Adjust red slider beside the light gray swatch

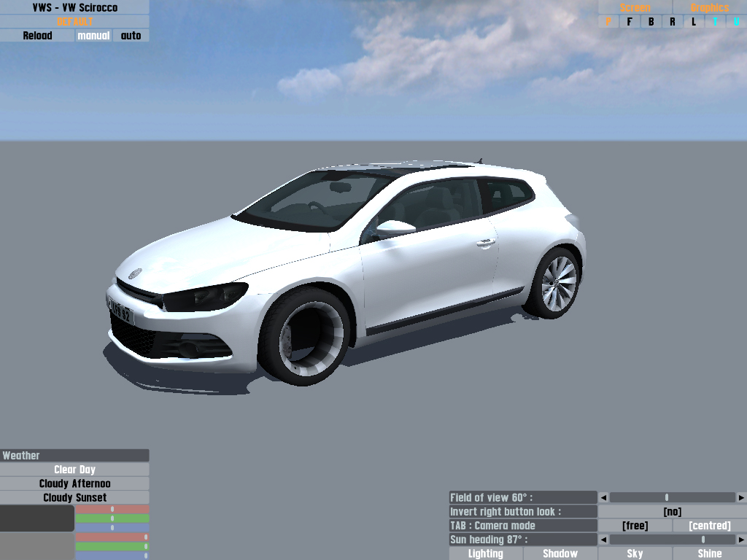(112, 537)
